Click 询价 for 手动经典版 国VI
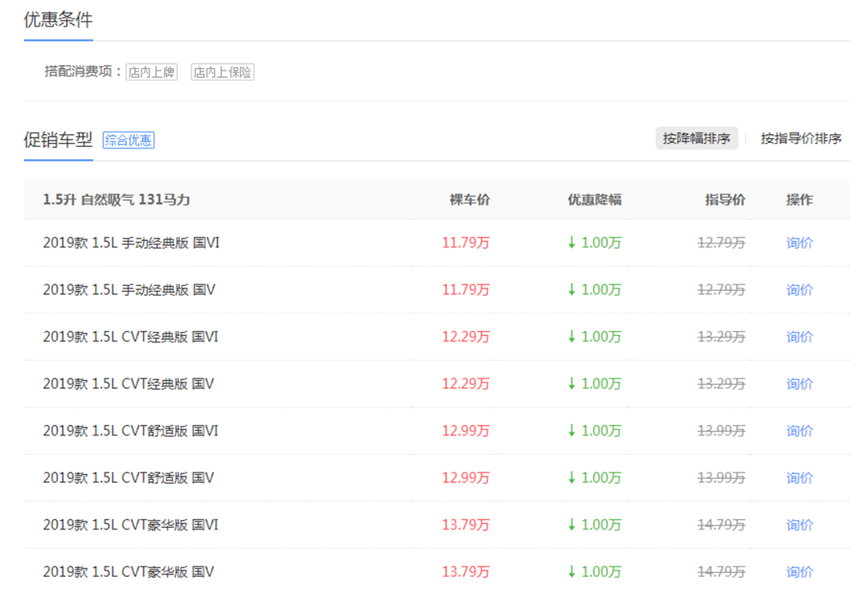The width and height of the screenshot is (868, 593). (799, 243)
